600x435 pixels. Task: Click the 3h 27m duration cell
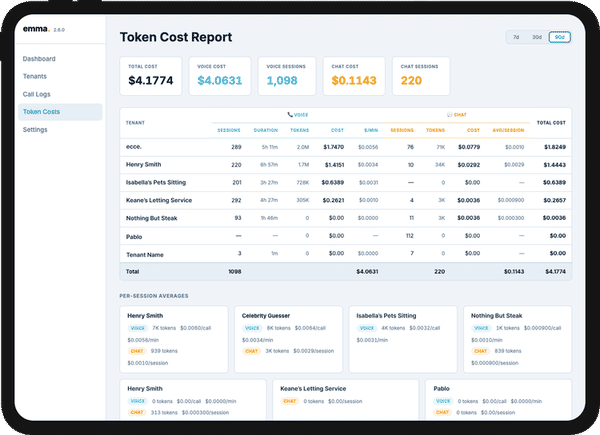(269, 182)
